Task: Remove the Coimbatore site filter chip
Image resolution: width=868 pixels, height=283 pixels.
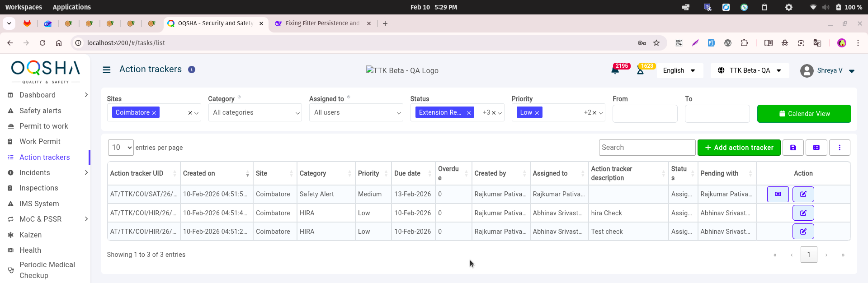Action: (154, 113)
